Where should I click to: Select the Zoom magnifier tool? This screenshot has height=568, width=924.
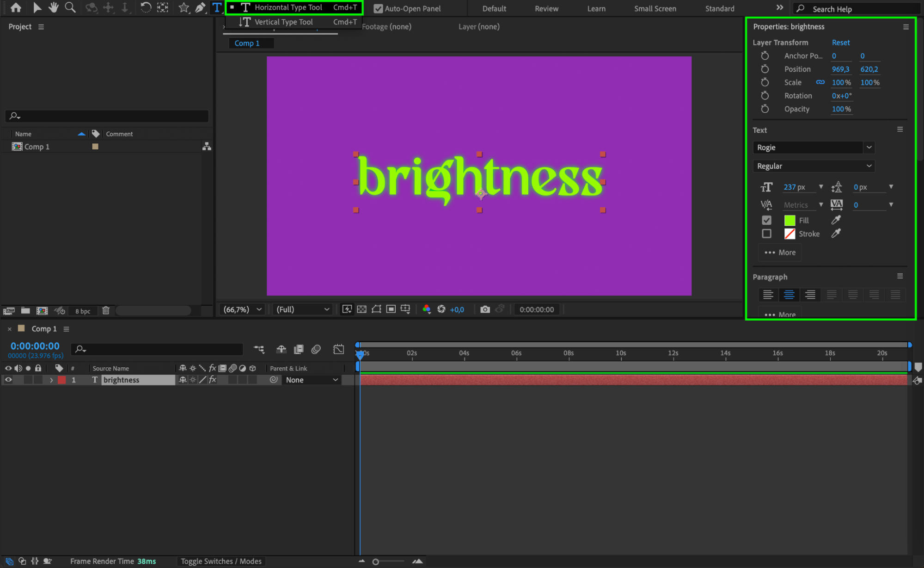[70, 7]
